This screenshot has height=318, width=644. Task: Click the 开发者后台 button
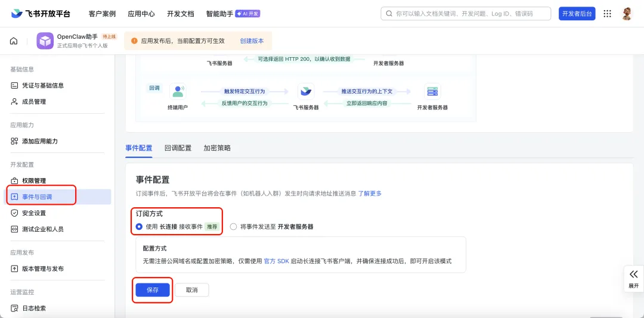tap(577, 14)
